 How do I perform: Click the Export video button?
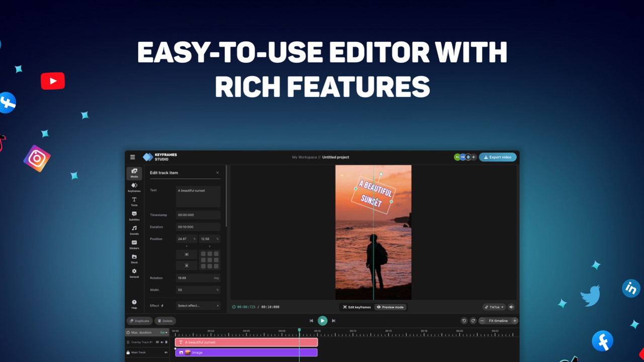click(x=498, y=157)
